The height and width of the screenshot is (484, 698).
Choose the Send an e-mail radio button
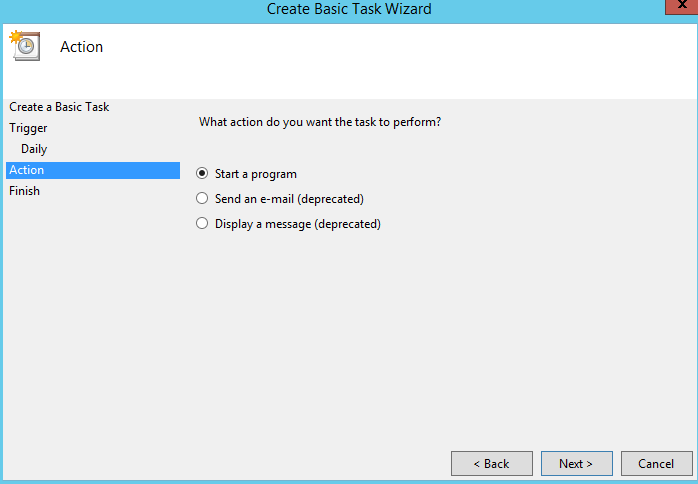202,199
